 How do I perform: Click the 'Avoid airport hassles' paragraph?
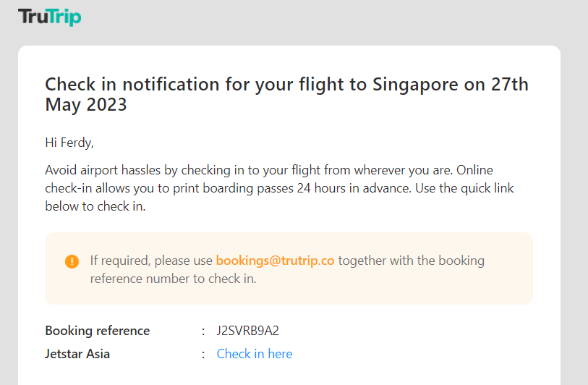[x=279, y=188]
